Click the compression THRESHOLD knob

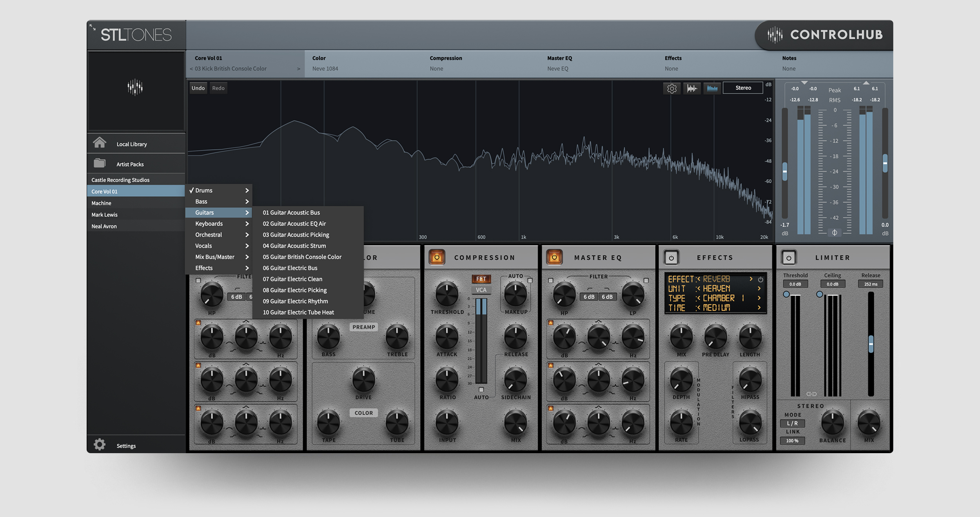tap(447, 295)
